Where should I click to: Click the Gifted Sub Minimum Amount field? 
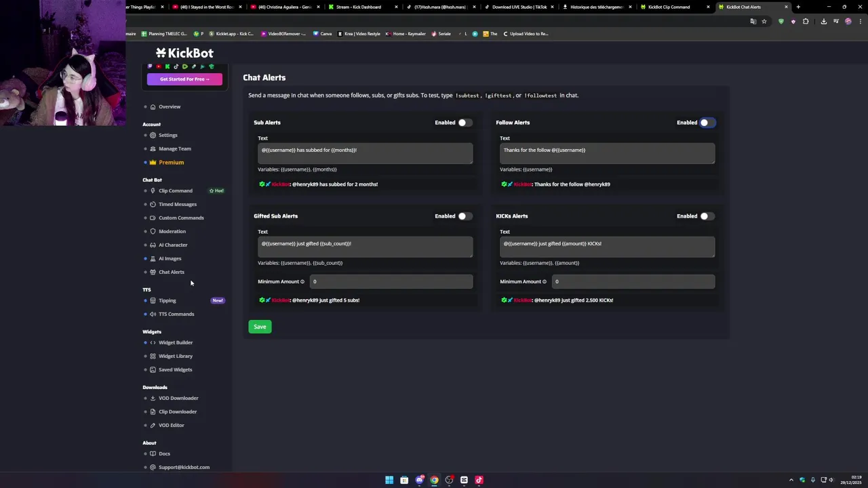[391, 281]
